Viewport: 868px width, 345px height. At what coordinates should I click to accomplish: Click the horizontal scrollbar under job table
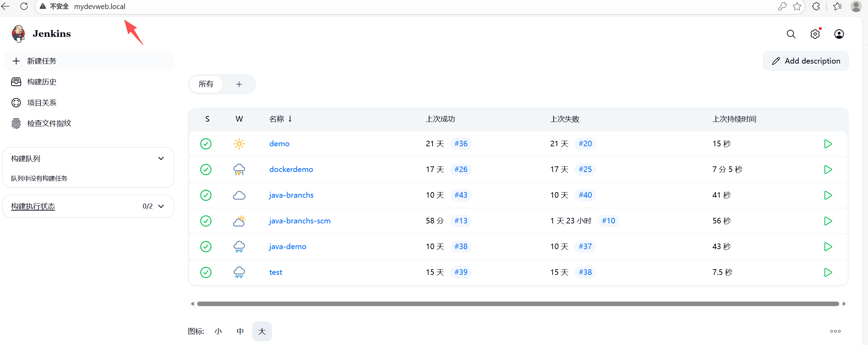point(518,304)
